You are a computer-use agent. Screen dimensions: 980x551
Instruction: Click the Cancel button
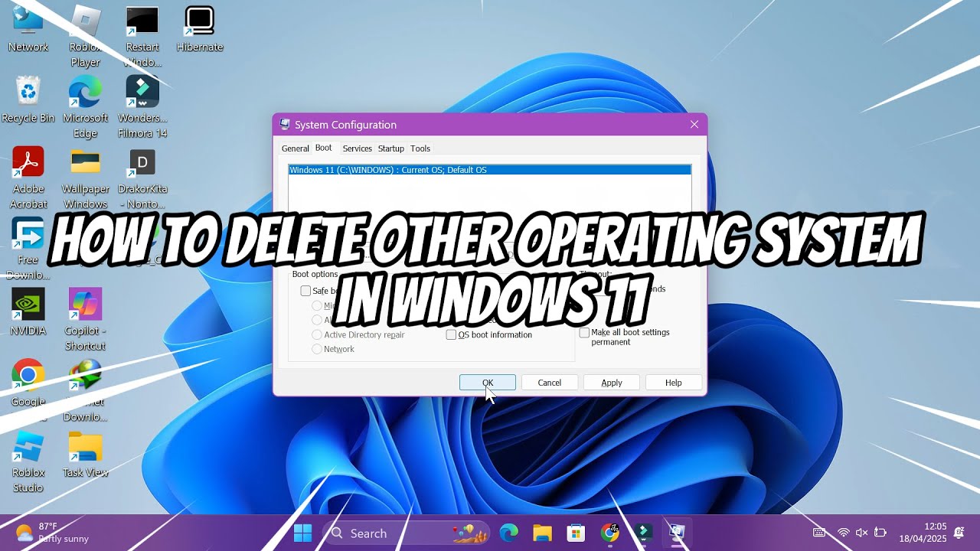click(550, 383)
